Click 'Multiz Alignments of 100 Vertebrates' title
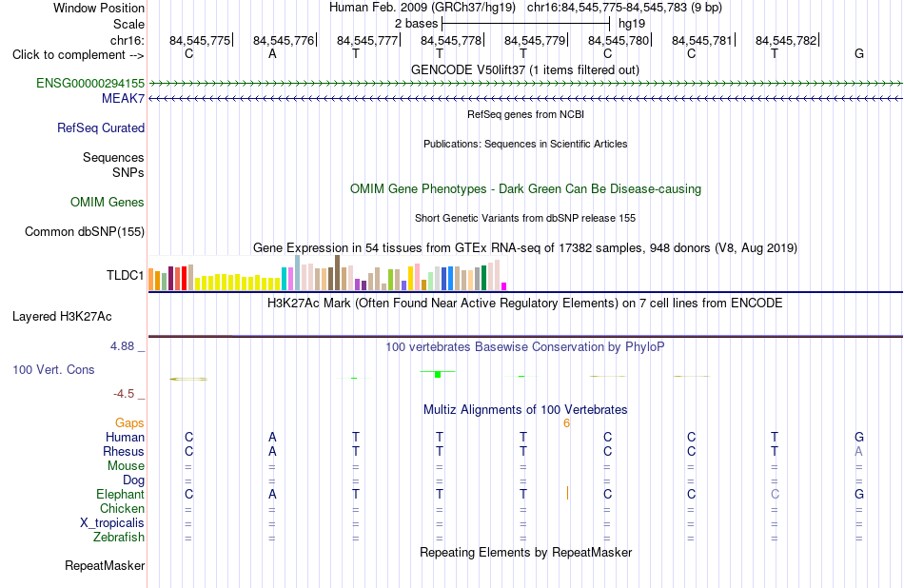This screenshot has height=588, width=904. (x=525, y=410)
